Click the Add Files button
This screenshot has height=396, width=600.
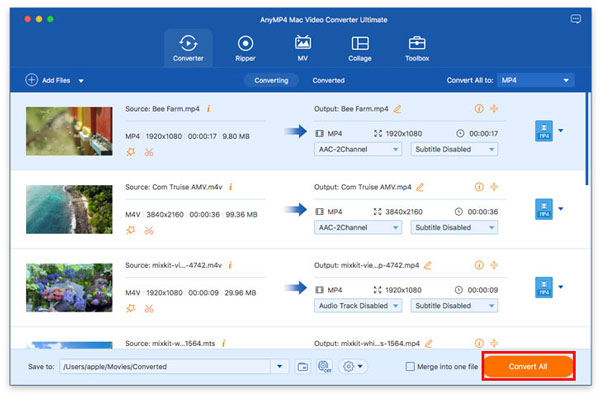click(x=48, y=80)
